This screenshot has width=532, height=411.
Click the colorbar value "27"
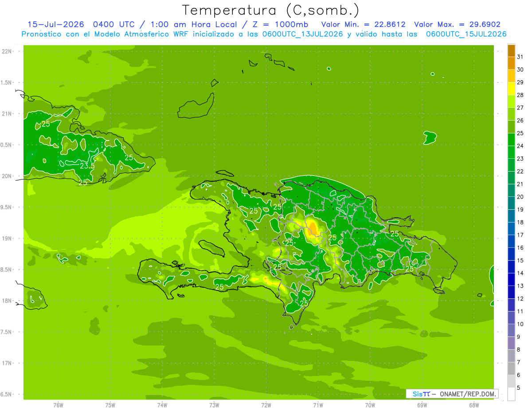click(x=520, y=108)
